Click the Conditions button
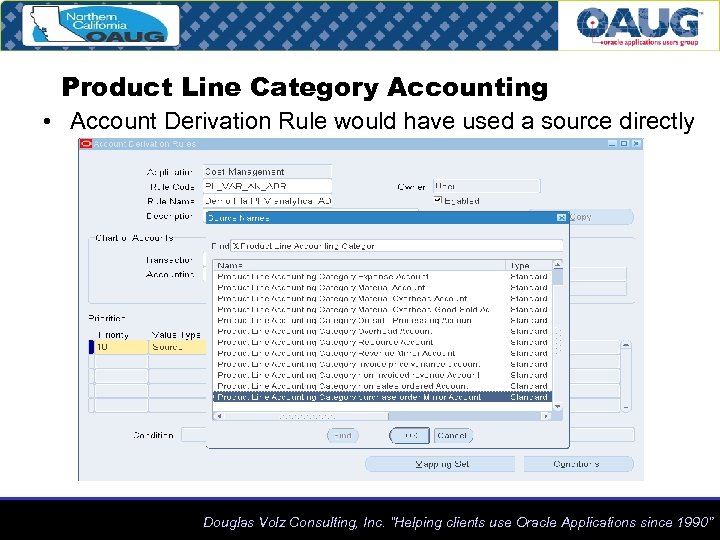This screenshot has width=720, height=540. 578,464
